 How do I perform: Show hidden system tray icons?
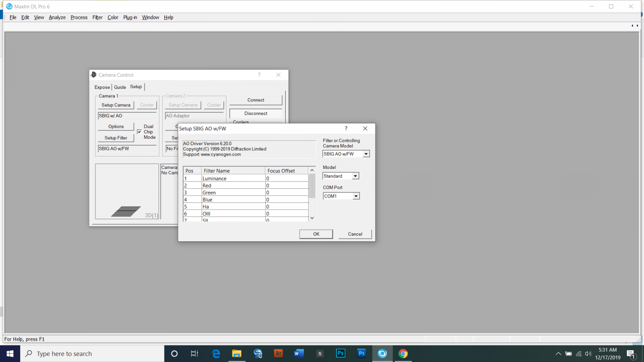click(x=558, y=354)
